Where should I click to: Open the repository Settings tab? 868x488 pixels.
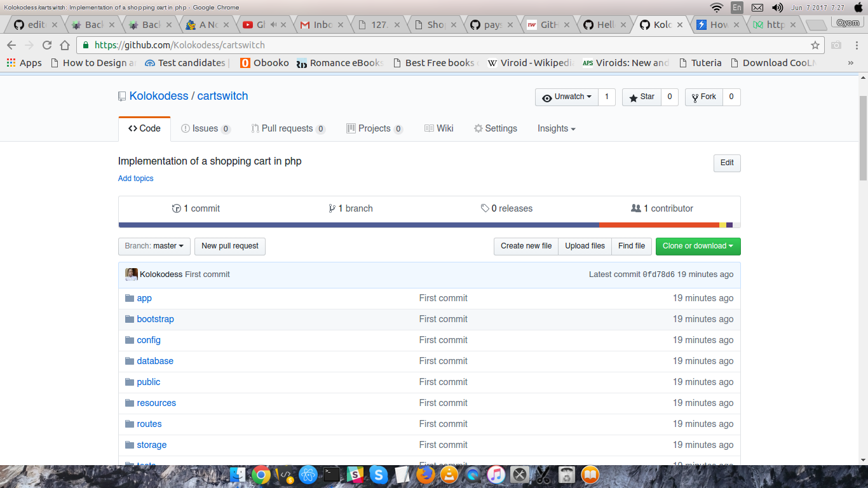pyautogui.click(x=495, y=128)
